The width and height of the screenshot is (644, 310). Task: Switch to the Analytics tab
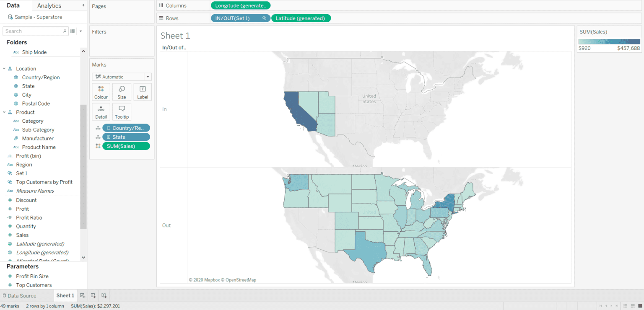[x=49, y=5]
